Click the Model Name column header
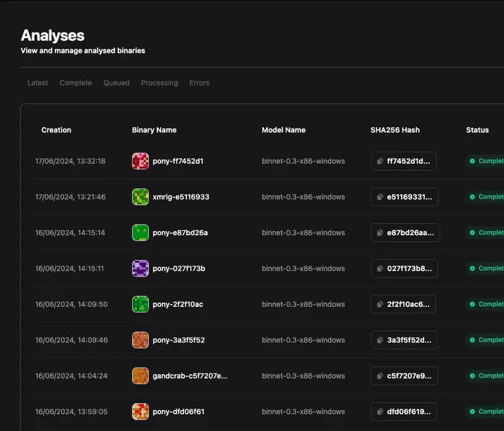This screenshot has width=504, height=431. tap(283, 130)
